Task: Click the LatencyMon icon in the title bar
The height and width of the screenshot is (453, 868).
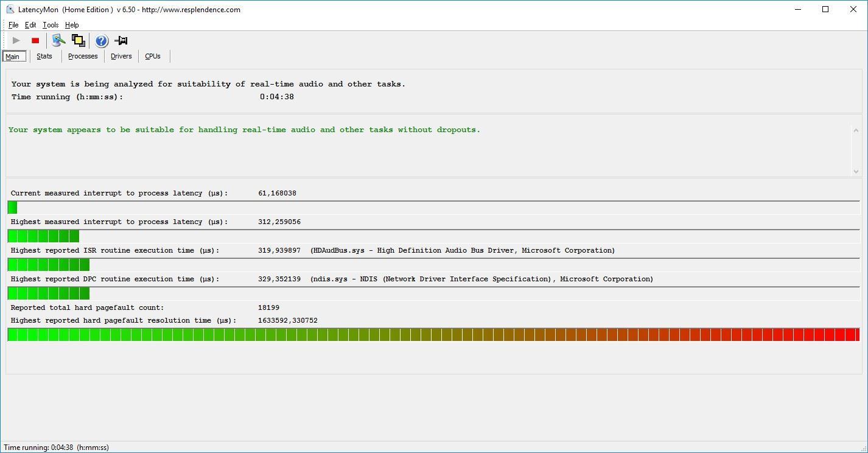Action: pyautogui.click(x=10, y=9)
